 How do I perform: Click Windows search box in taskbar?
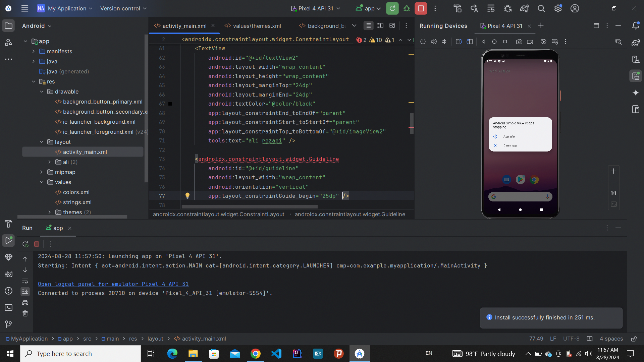[80, 354]
